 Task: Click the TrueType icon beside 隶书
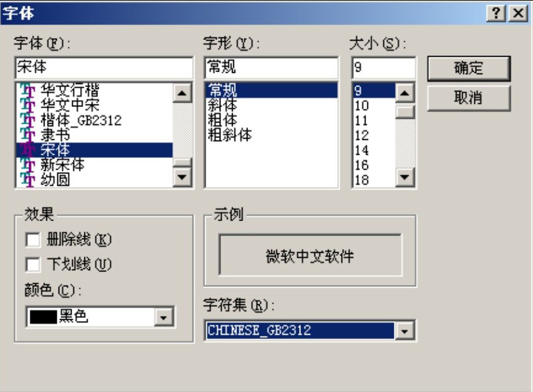28,135
